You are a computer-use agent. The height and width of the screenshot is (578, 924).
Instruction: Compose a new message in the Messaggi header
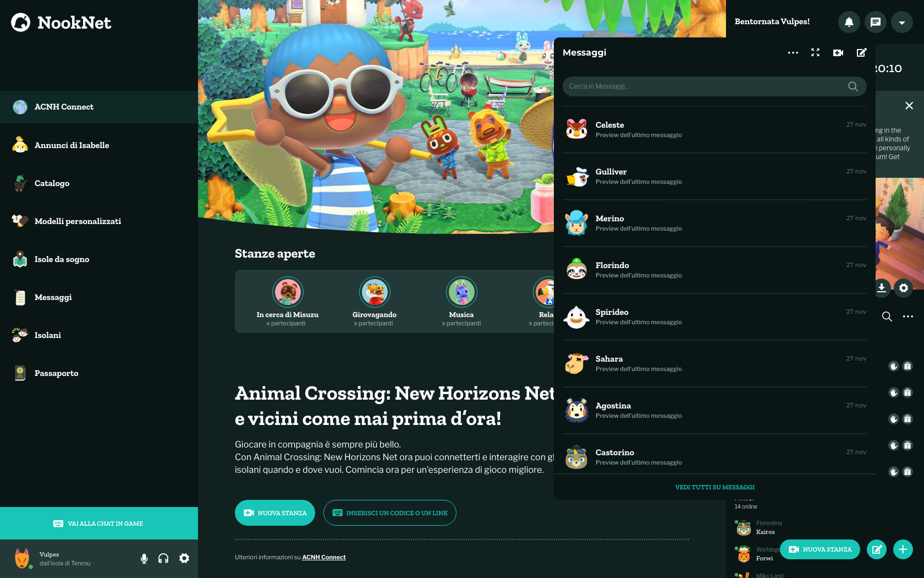[x=861, y=53]
